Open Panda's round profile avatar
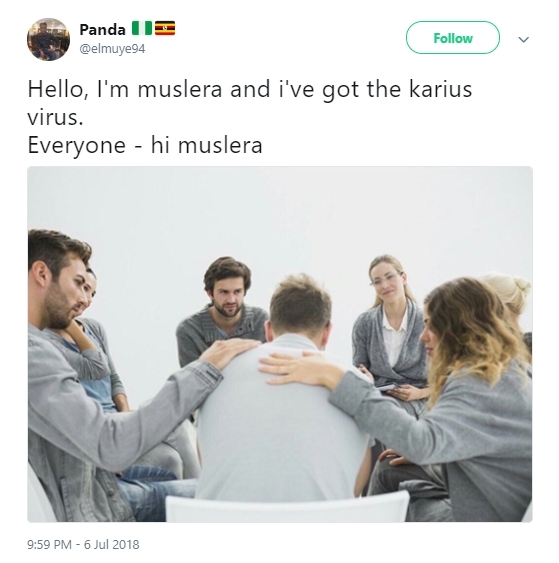This screenshot has width=559, height=563. [48, 39]
